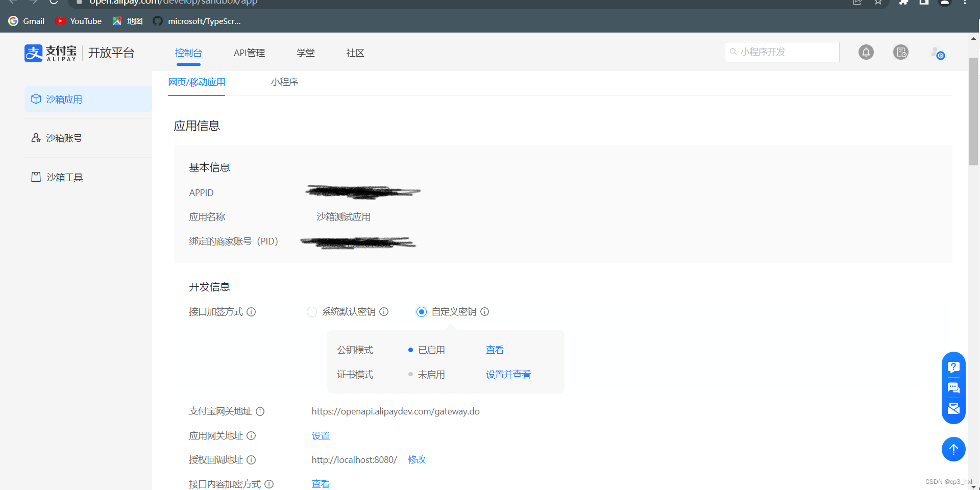Click the 沙箱测试应用 app name value
The width and height of the screenshot is (980, 490).
point(344,217)
